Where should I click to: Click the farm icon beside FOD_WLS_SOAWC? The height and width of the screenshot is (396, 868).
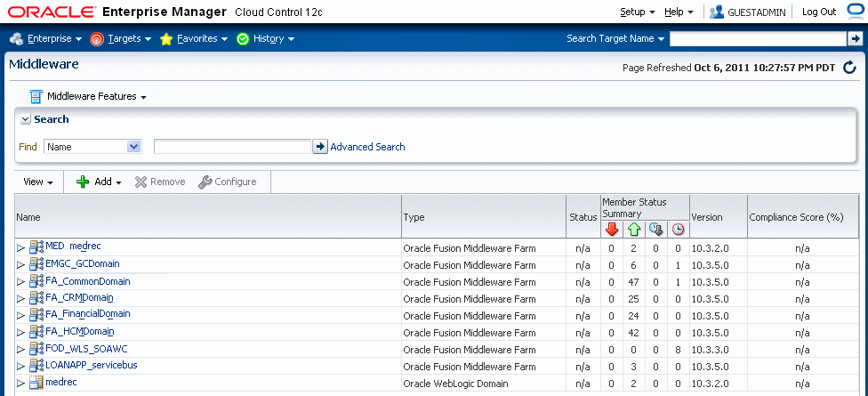36,349
